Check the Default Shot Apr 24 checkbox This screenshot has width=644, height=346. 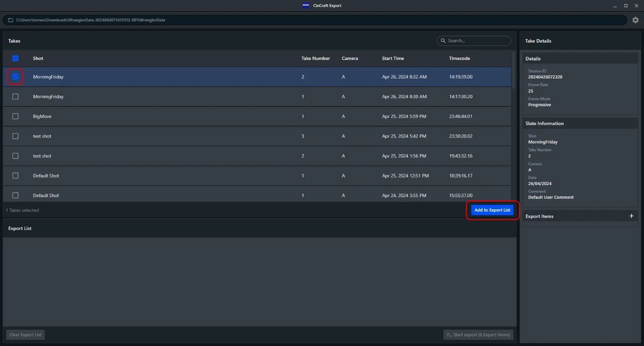pos(15,196)
